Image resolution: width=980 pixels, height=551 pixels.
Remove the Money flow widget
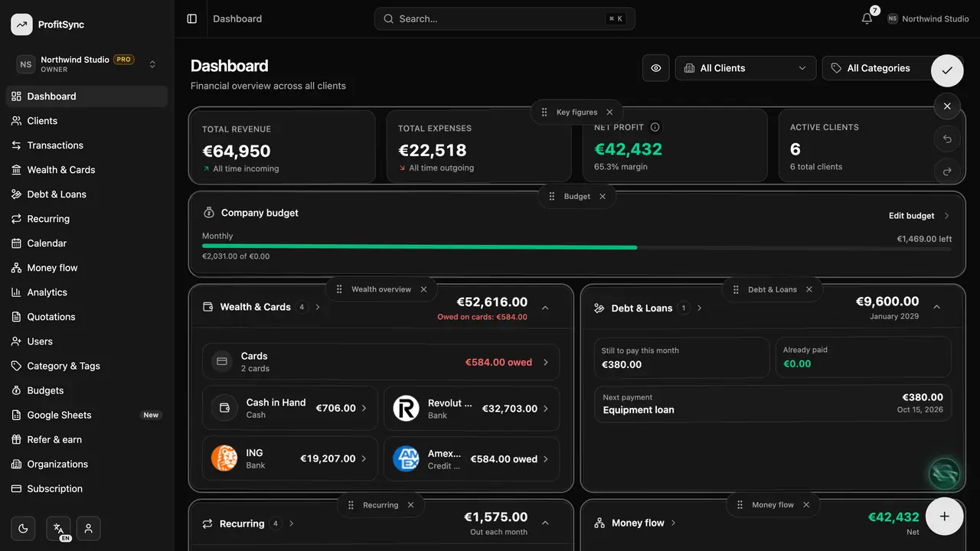[806, 505]
